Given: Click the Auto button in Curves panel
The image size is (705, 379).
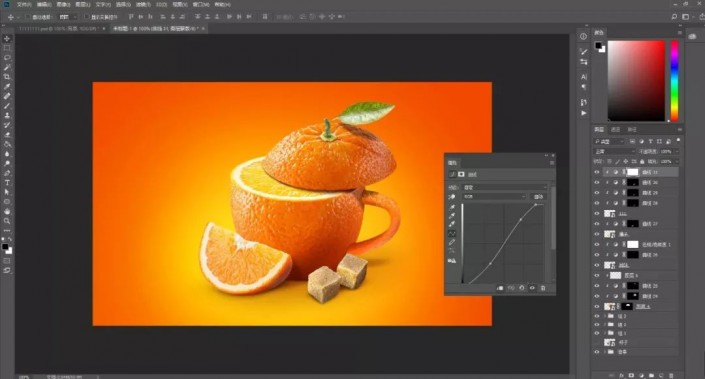Looking at the screenshot, I should pyautogui.click(x=538, y=196).
